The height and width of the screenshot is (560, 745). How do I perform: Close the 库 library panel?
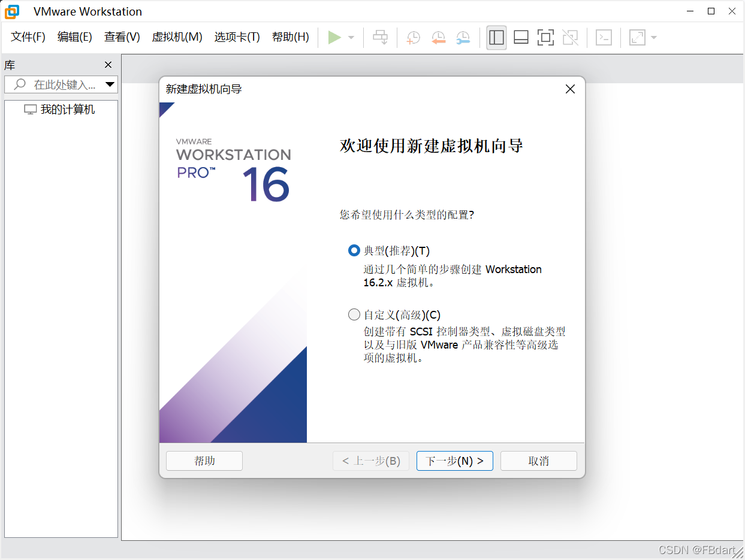pos(108,65)
